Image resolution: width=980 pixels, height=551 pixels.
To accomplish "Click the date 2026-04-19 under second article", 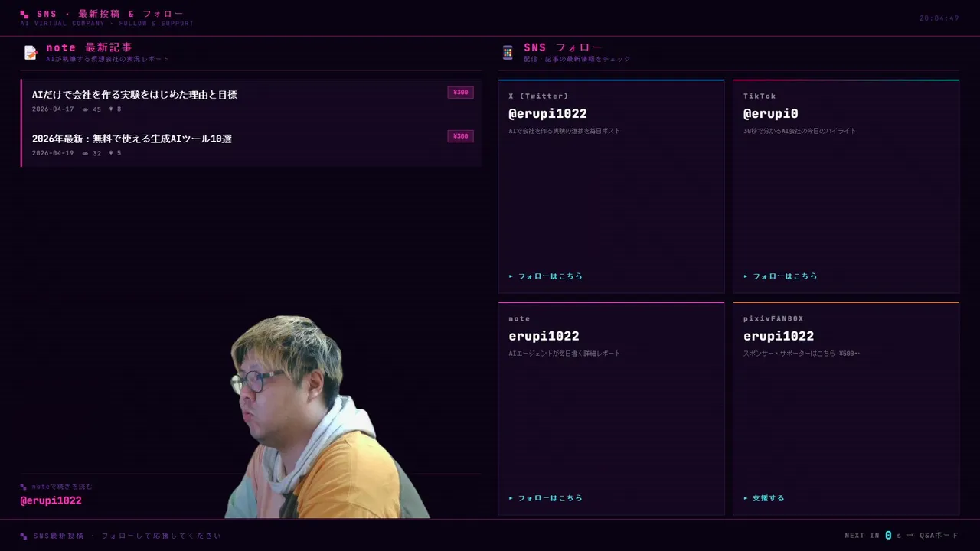I will [53, 153].
